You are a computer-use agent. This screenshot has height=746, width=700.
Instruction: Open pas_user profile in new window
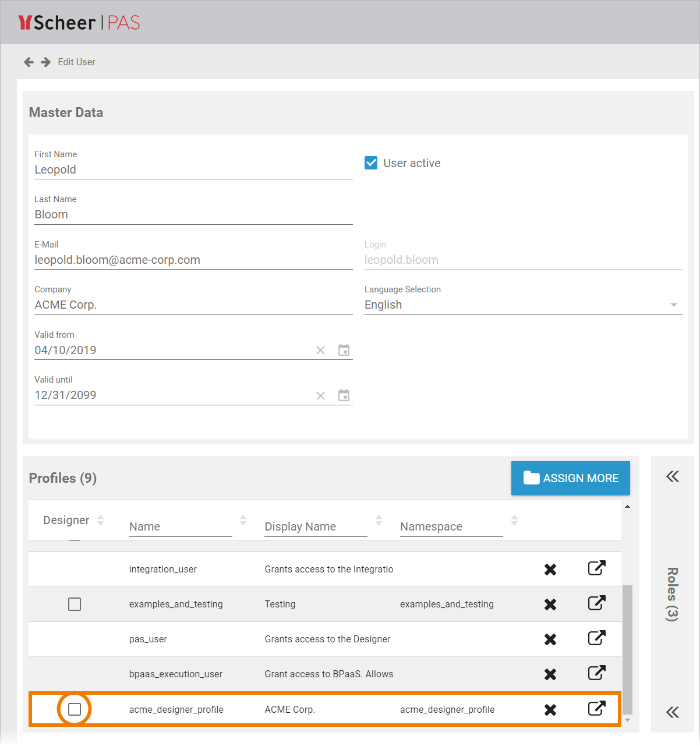click(596, 638)
